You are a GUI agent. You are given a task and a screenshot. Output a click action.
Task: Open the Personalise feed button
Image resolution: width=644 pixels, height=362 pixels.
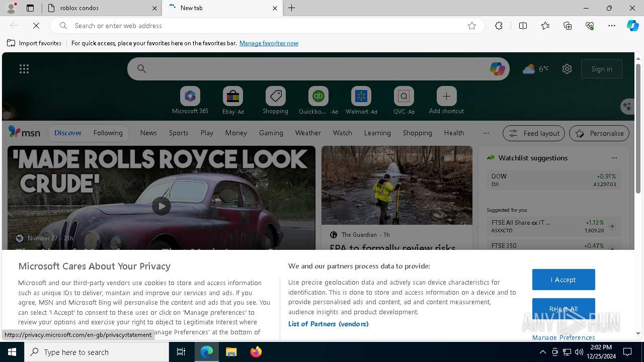(599, 133)
